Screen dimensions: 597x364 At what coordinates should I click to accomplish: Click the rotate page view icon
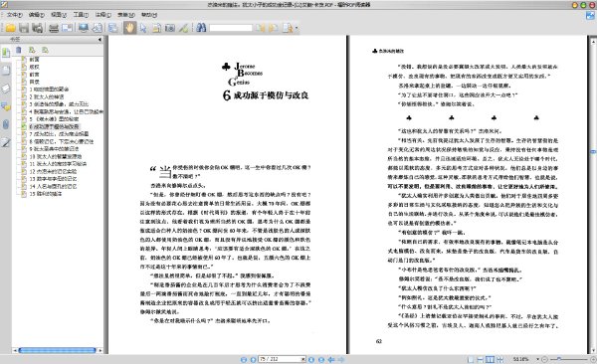click(x=98, y=28)
